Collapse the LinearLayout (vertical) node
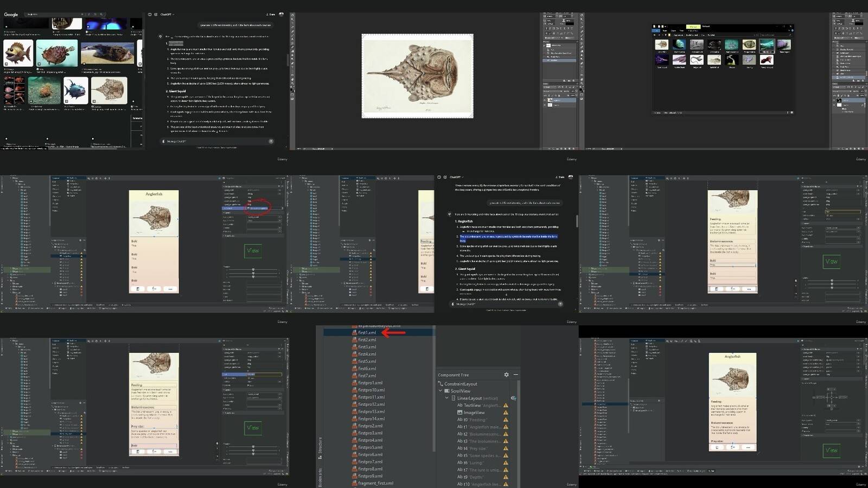This screenshot has width=868, height=488. tap(447, 398)
